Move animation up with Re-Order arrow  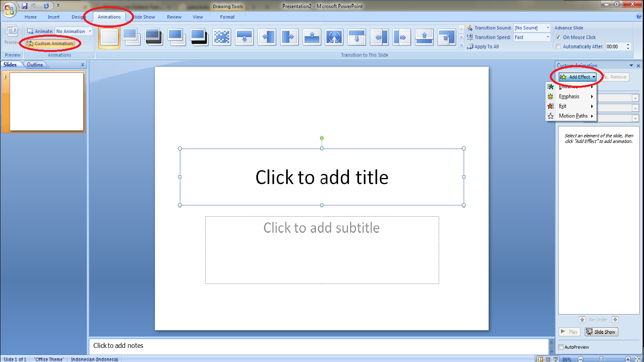[582, 320]
